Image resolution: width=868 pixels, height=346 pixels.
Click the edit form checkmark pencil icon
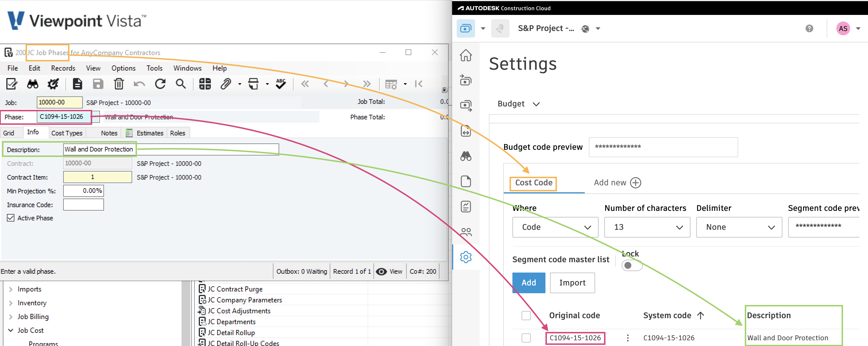[x=12, y=84]
